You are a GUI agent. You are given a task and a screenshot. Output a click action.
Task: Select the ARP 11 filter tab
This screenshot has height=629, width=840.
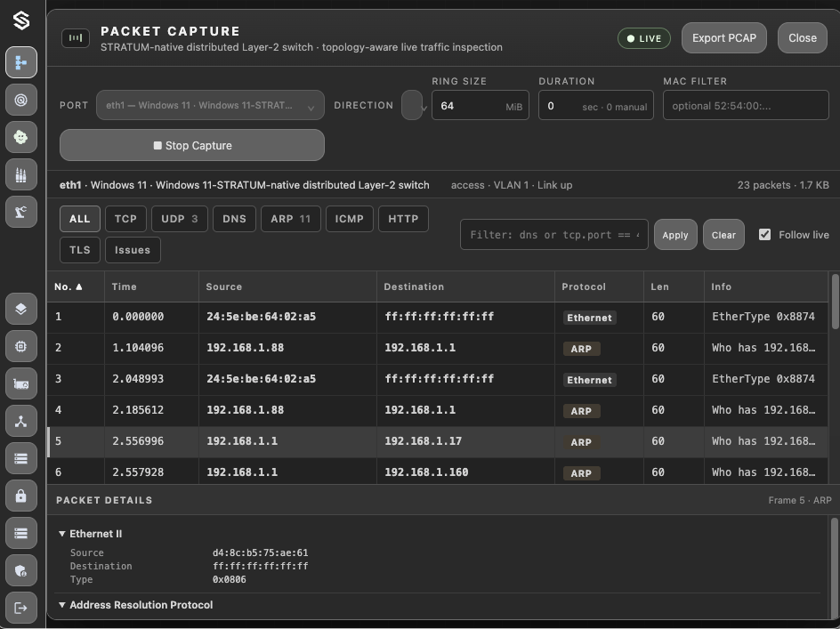(x=290, y=219)
